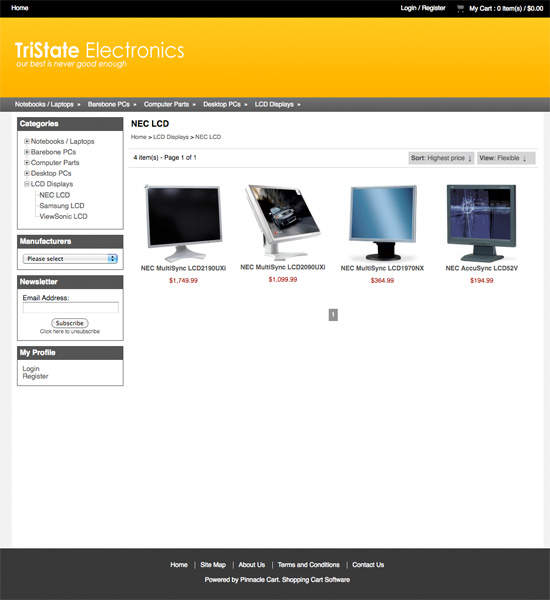Click the Subscribe button

point(70,323)
